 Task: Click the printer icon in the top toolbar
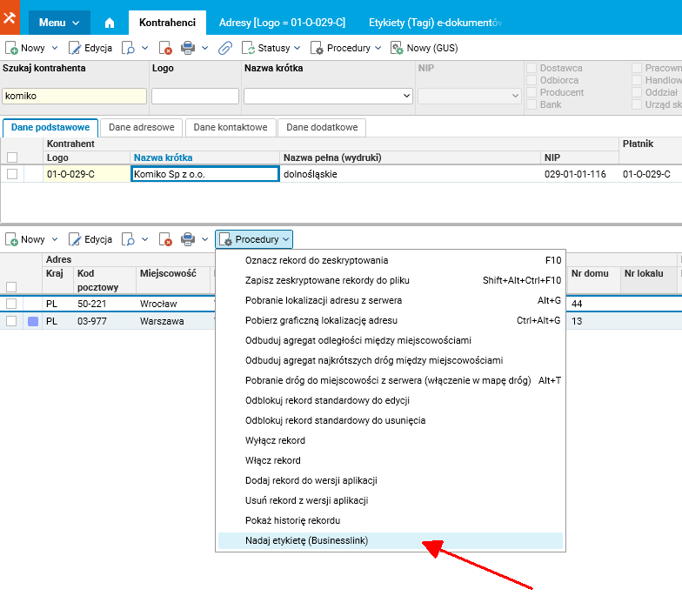tap(188, 48)
